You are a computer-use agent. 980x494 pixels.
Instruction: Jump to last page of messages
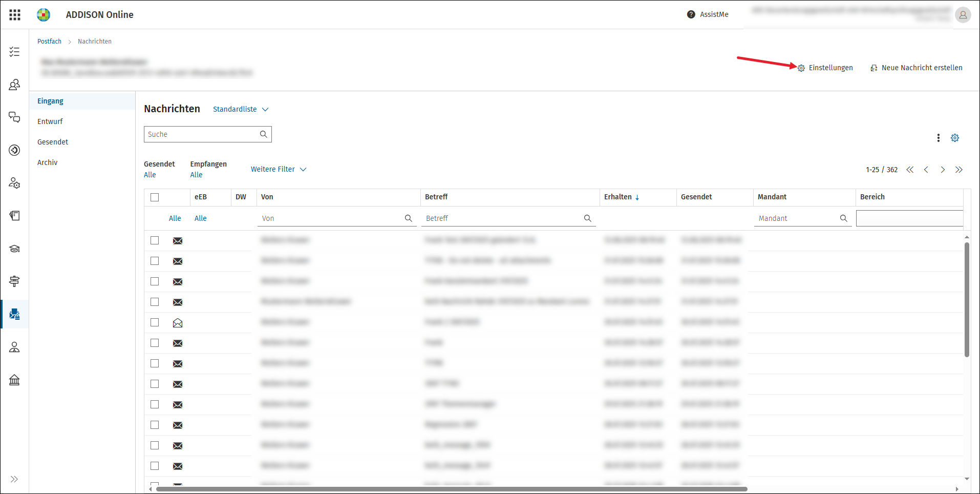[x=959, y=170]
